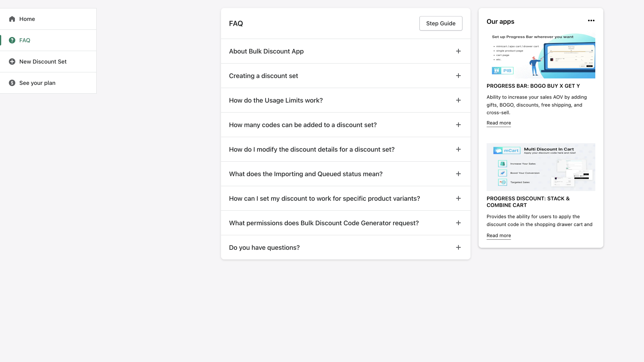Click the question mark icon beside FAQ
The width and height of the screenshot is (644, 362).
pos(12,40)
